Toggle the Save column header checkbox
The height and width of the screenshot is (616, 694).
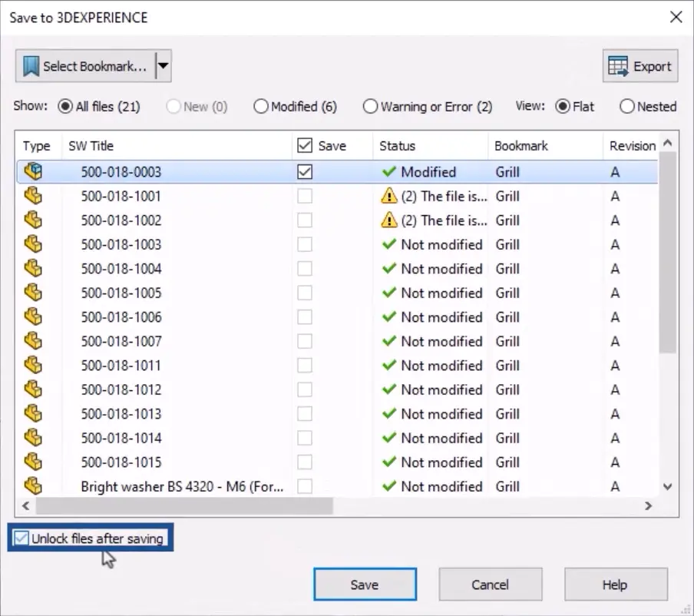click(x=305, y=145)
